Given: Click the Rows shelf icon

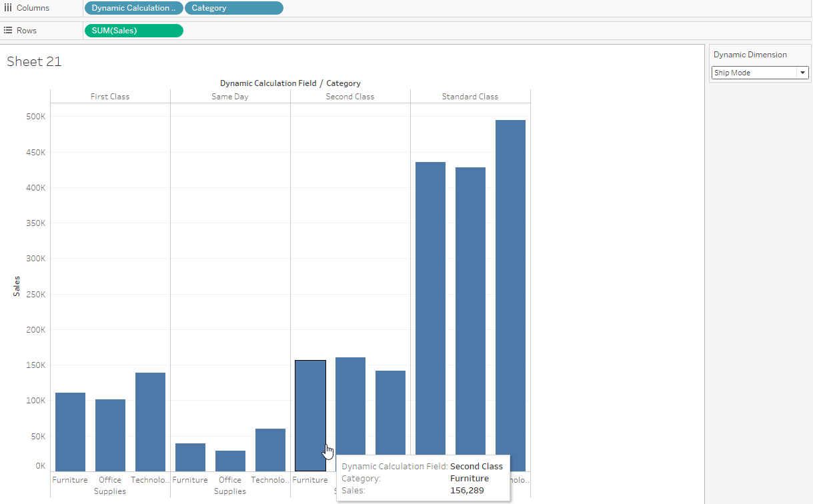Looking at the screenshot, I should (x=8, y=31).
